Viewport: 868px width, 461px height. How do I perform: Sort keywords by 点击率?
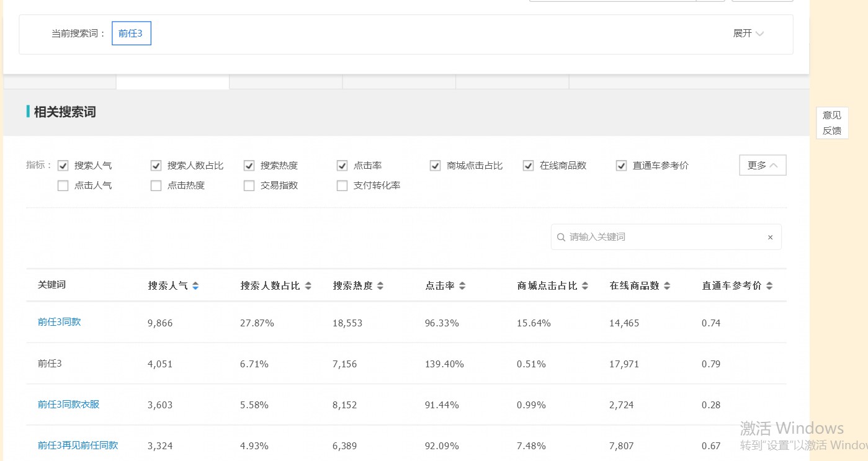(462, 285)
